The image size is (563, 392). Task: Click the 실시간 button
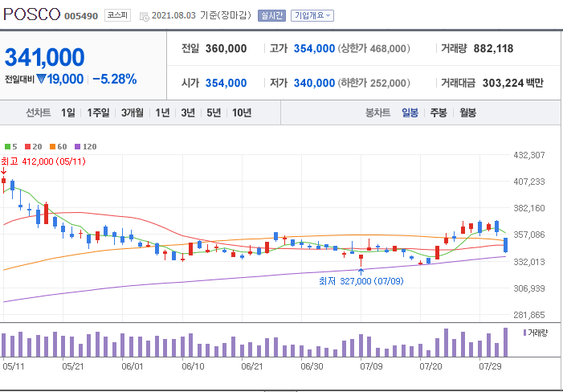coord(271,15)
